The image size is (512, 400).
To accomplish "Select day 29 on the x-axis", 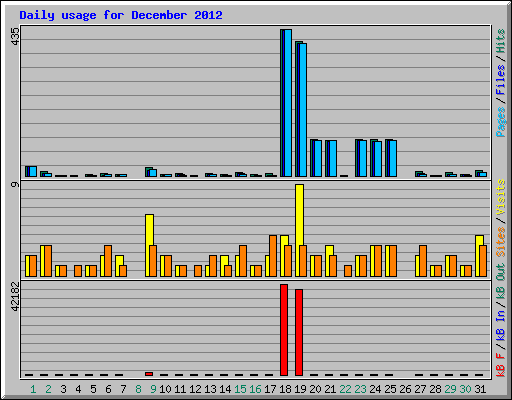I will point(450,389).
